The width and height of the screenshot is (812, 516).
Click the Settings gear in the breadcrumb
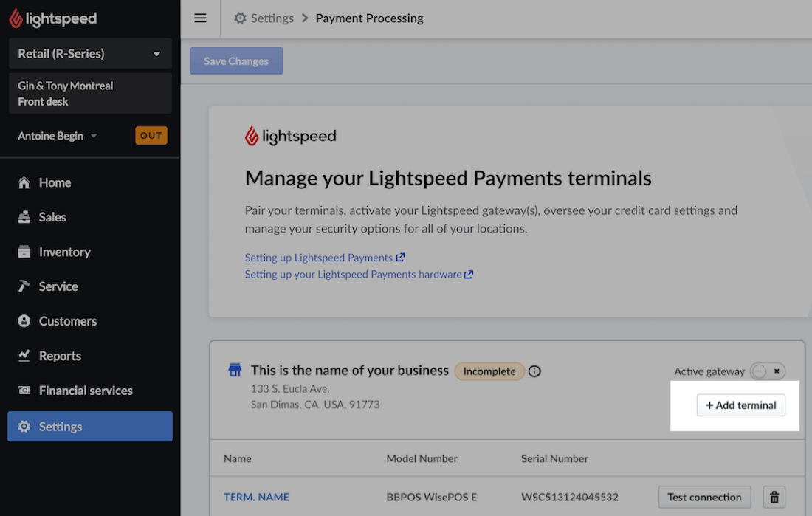coord(240,18)
